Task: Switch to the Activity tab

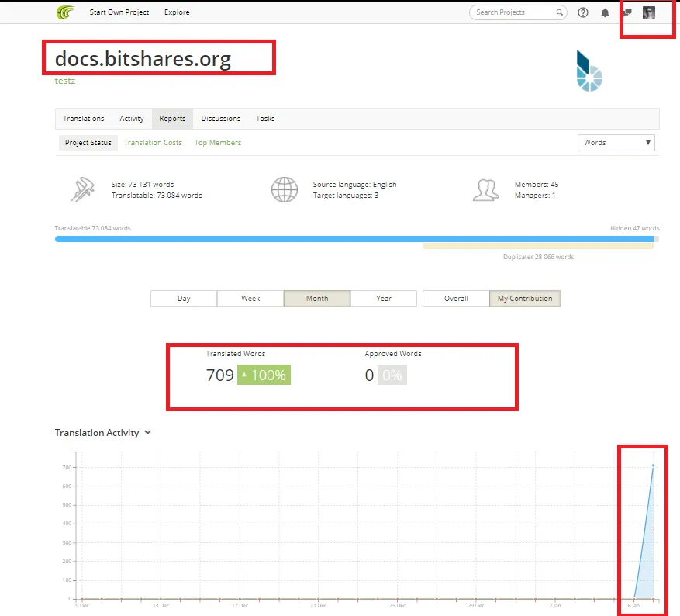Action: 131,119
